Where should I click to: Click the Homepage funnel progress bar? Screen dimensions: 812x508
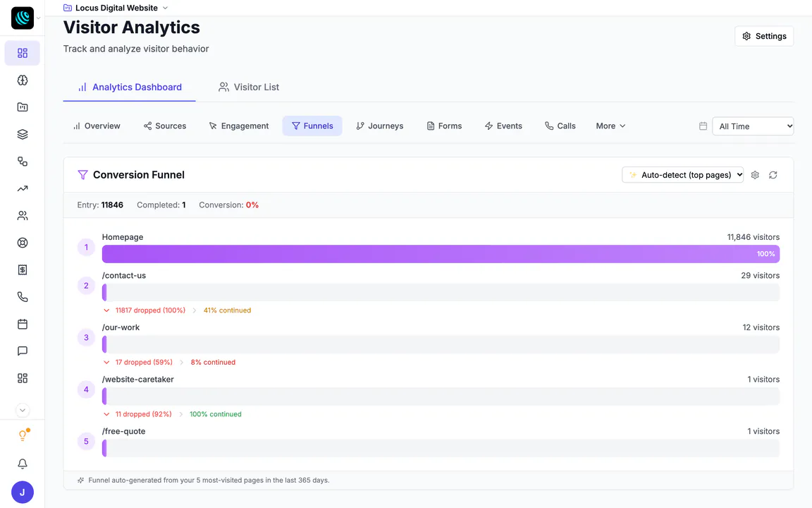(x=441, y=254)
